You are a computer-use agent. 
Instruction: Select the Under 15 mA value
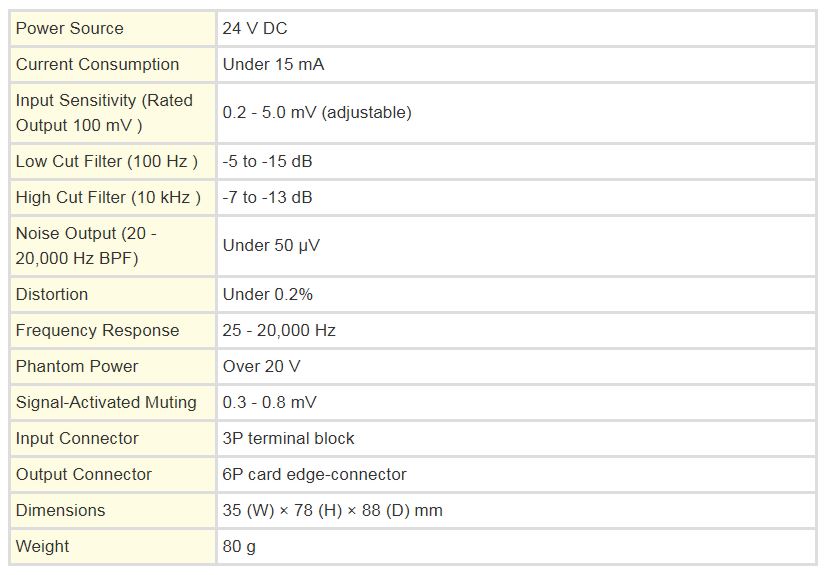click(273, 64)
